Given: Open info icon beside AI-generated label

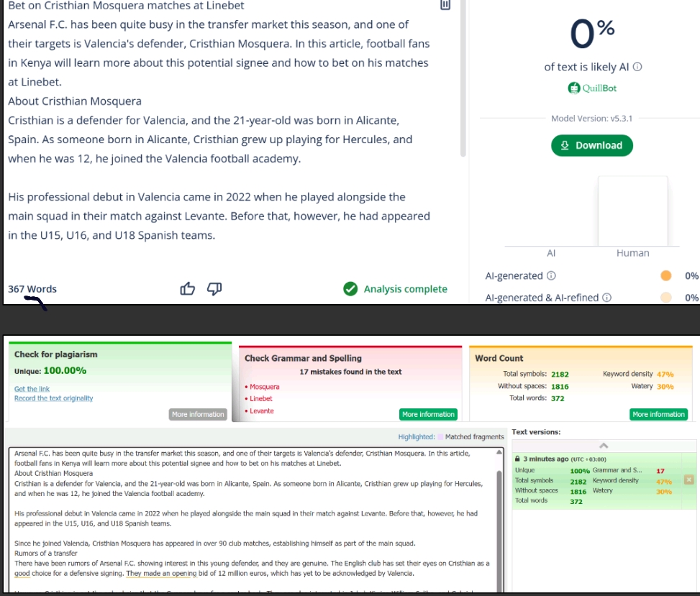Looking at the screenshot, I should point(551,275).
